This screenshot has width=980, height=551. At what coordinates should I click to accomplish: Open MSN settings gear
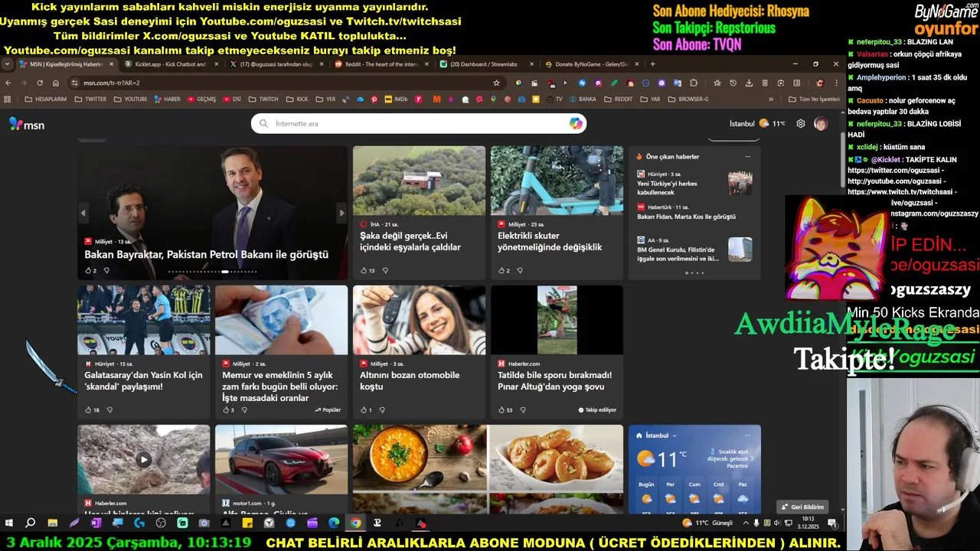click(800, 123)
